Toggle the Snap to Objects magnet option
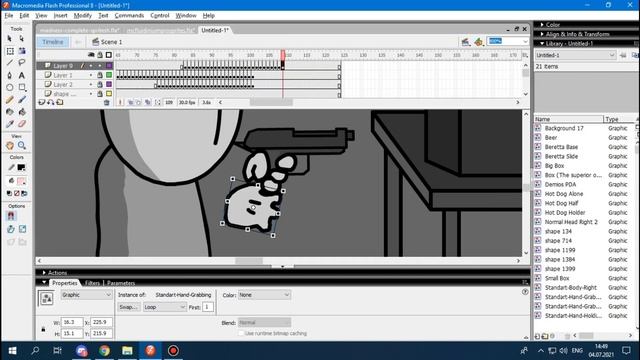Viewport: 640px width, 360px height. 11,216
